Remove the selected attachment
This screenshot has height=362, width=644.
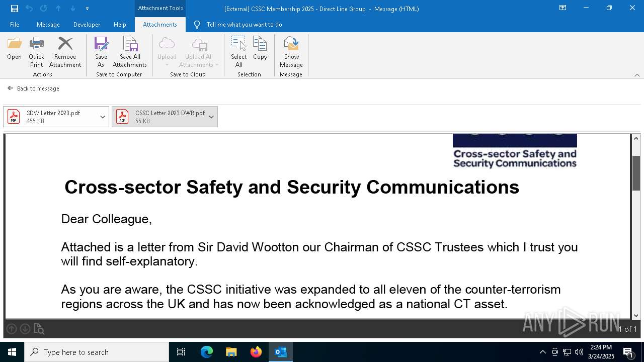point(65,52)
